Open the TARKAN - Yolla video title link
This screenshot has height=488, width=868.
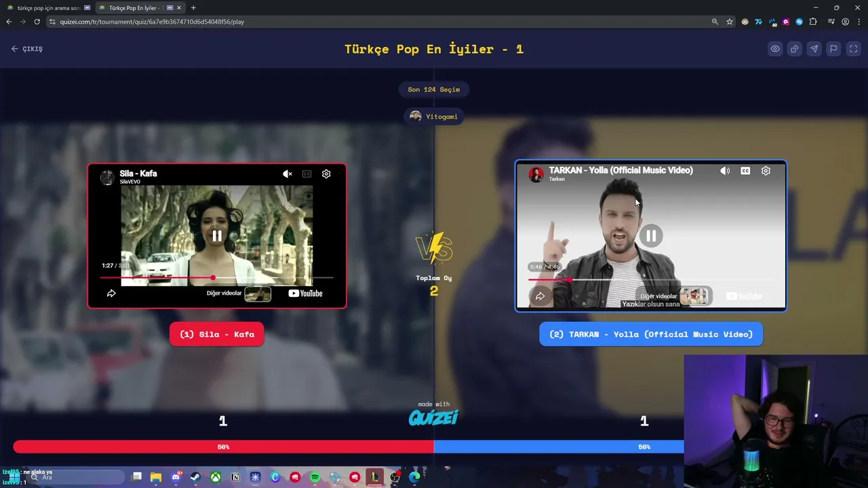point(621,170)
